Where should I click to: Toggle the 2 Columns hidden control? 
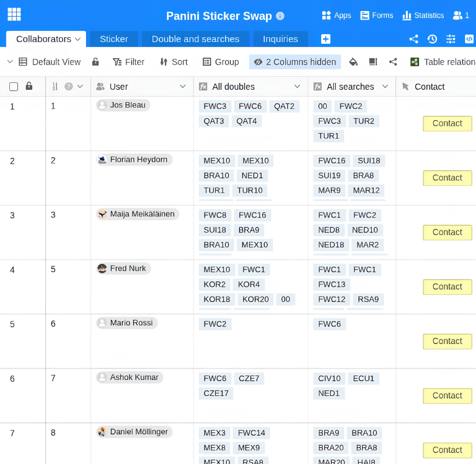click(295, 62)
